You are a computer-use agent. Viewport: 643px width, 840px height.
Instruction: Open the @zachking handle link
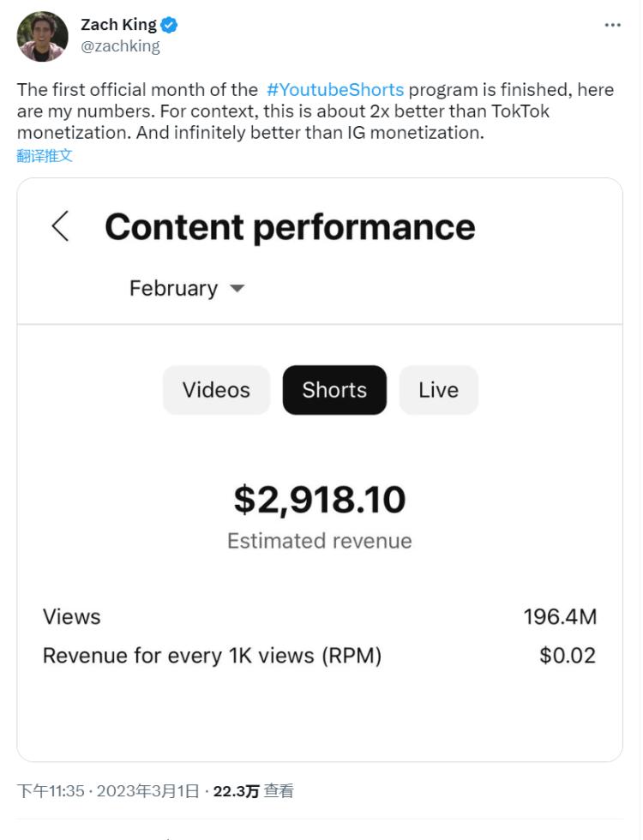click(x=120, y=46)
